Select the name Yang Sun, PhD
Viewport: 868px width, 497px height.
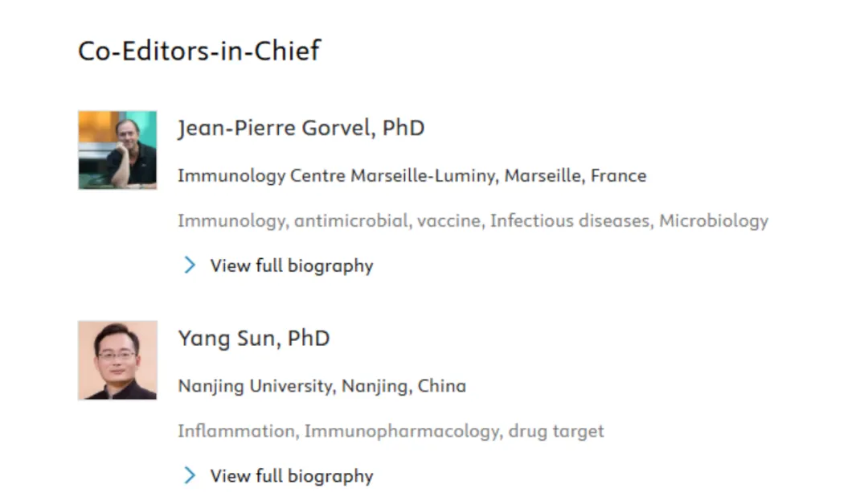pyautogui.click(x=254, y=339)
